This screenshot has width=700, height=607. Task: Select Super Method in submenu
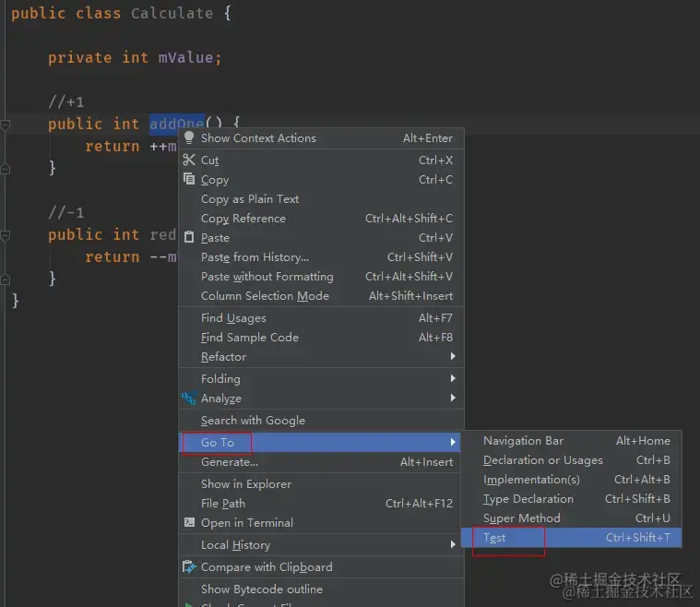[x=572, y=518]
